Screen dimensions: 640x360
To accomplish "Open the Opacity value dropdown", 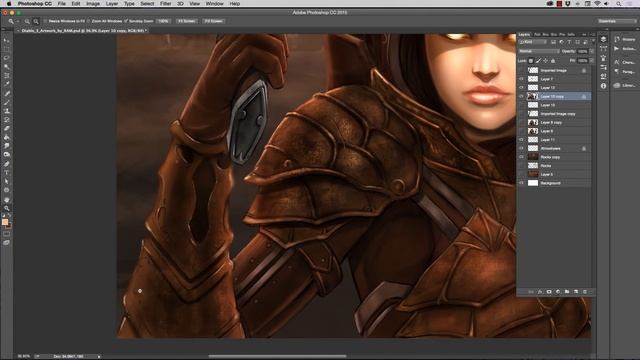I will [591, 51].
